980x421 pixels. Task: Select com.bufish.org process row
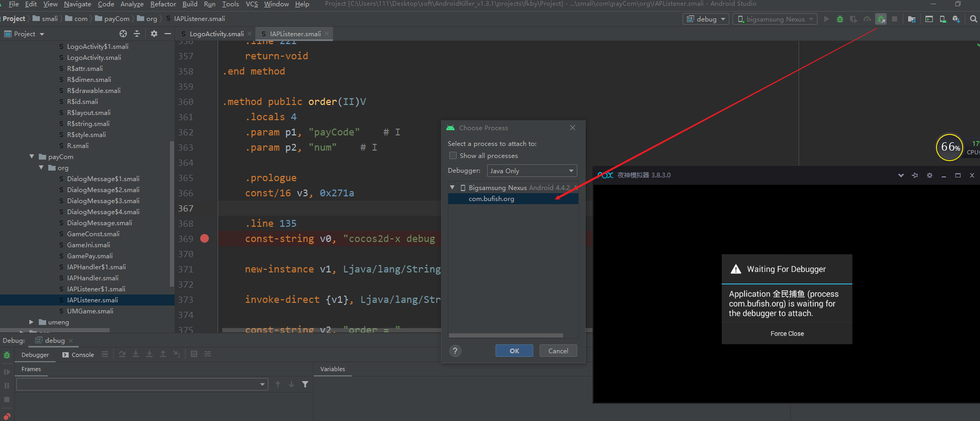[x=513, y=198]
